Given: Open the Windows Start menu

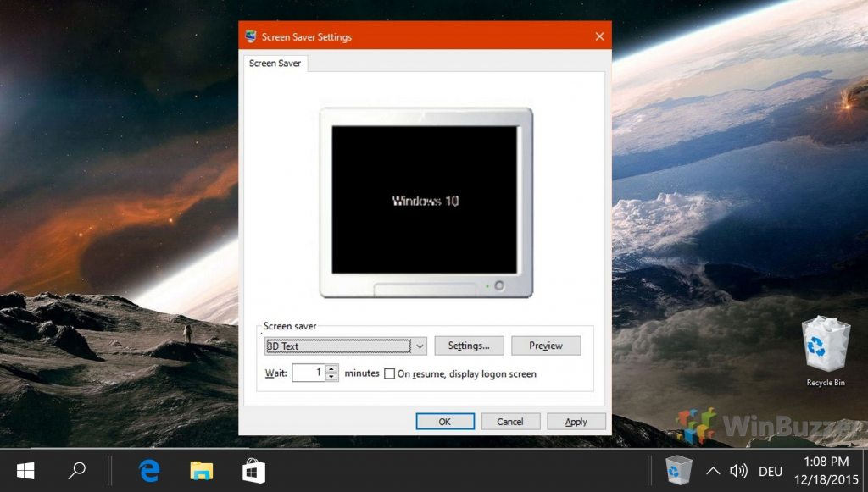Looking at the screenshot, I should pos(25,471).
